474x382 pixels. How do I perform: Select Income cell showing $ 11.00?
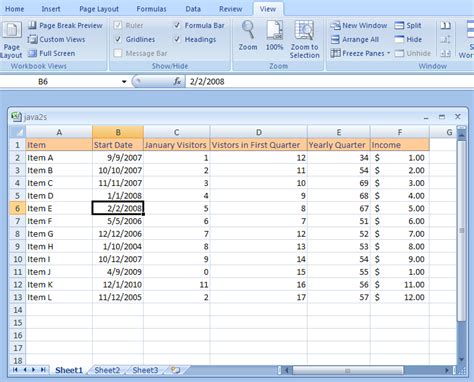coord(400,284)
